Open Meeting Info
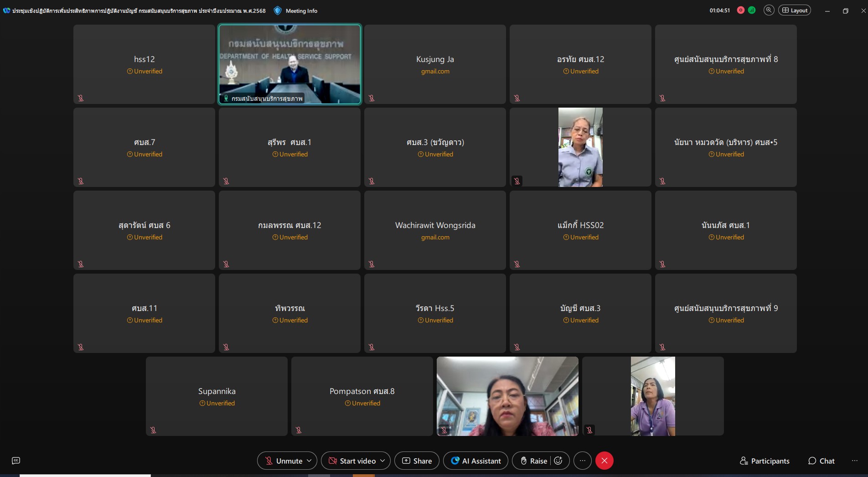This screenshot has width=868, height=477. [296, 10]
